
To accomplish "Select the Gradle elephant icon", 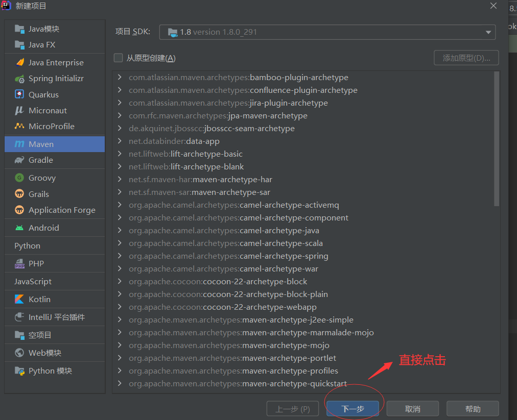I will pos(19,160).
